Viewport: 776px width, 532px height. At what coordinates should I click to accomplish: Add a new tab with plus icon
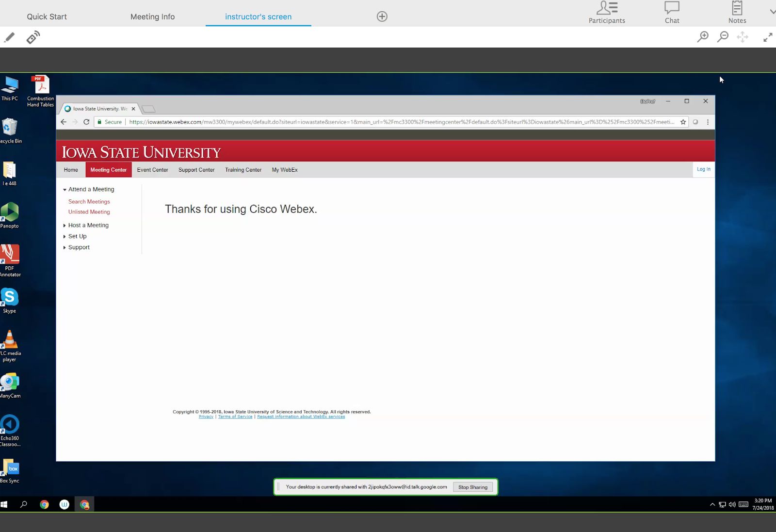click(x=382, y=16)
